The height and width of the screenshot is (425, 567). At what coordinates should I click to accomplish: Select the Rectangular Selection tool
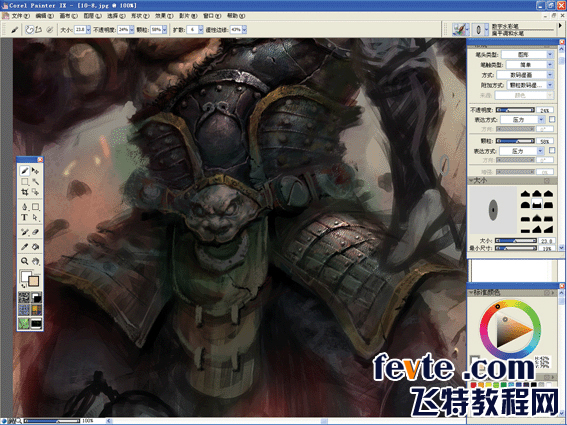click(25, 181)
